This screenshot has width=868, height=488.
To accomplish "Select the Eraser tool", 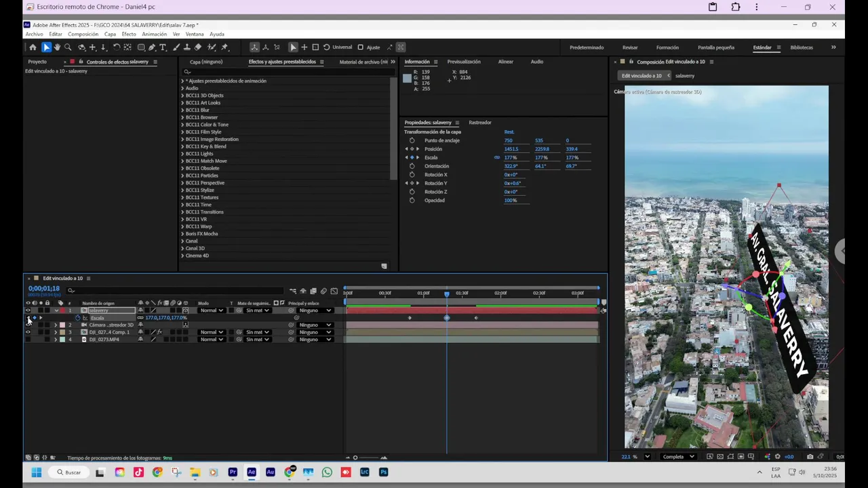I will pyautogui.click(x=198, y=47).
